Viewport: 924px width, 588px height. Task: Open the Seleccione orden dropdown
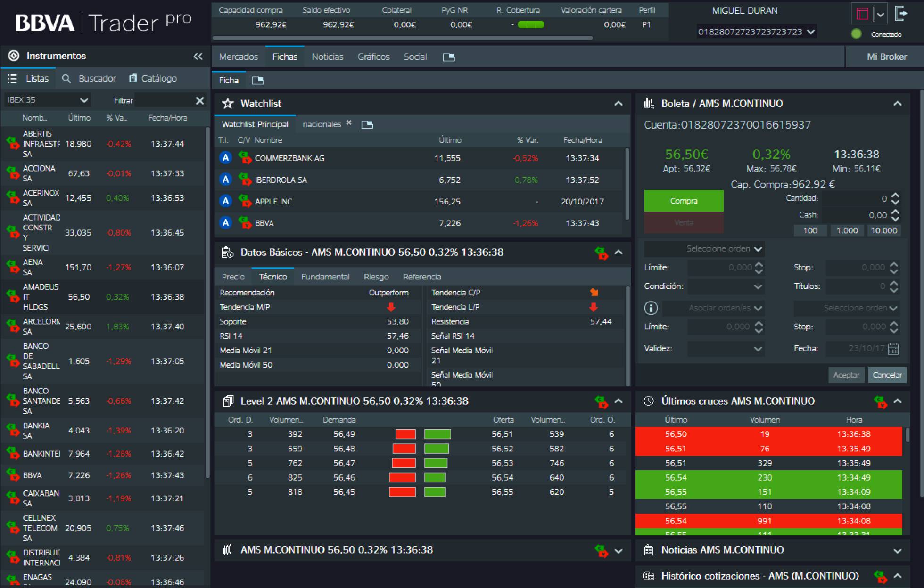coord(704,249)
